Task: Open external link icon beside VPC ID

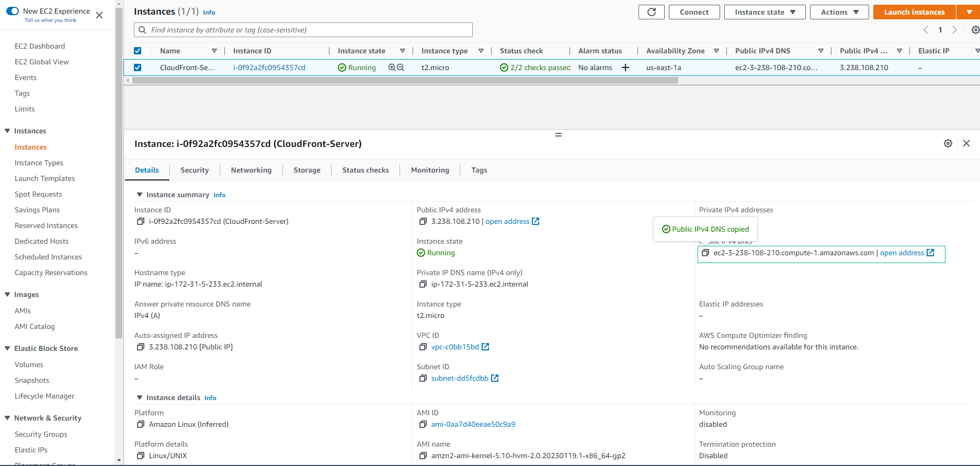Action: [485, 347]
